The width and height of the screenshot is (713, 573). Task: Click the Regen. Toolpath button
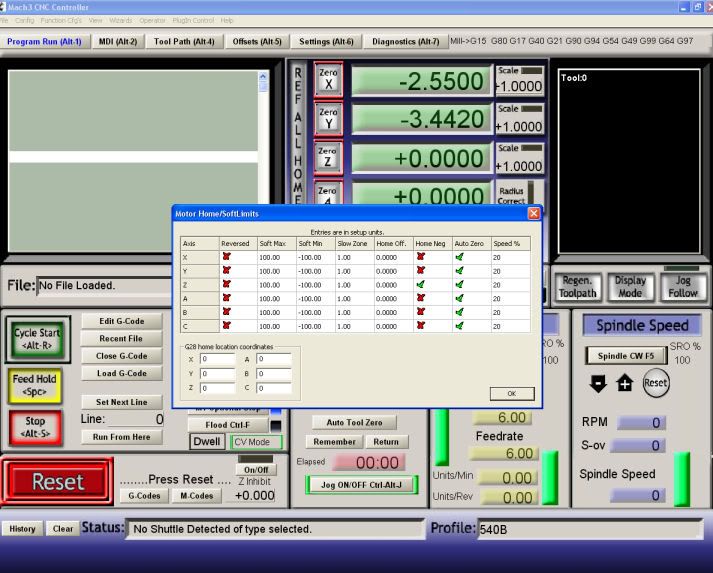pos(577,287)
